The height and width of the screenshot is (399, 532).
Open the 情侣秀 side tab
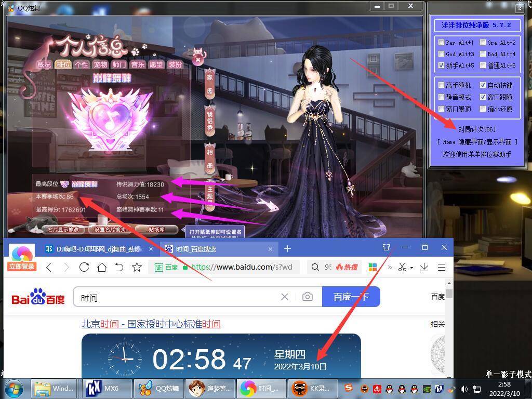pos(210,121)
